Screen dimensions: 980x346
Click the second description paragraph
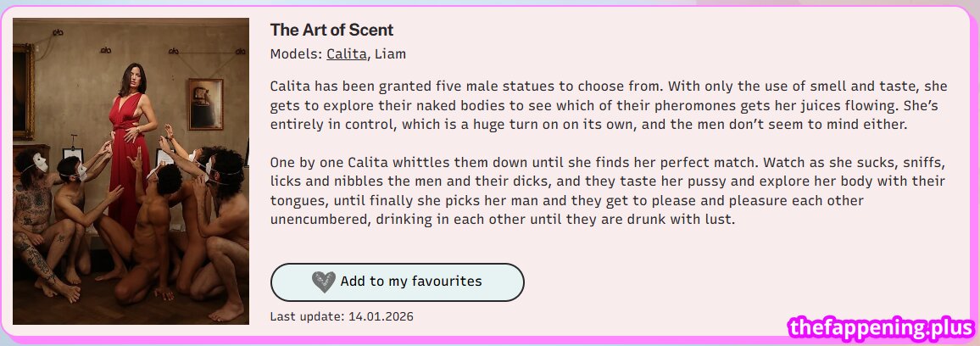click(x=609, y=191)
